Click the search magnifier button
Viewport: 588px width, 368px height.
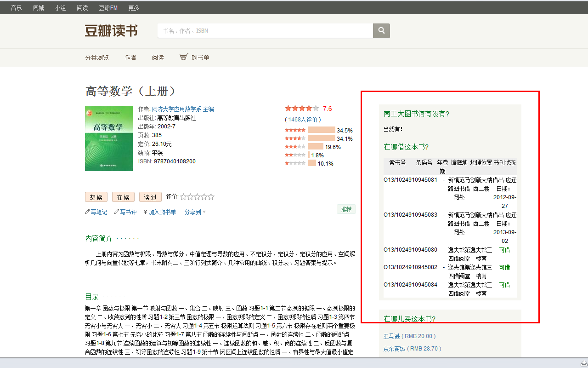(x=381, y=31)
